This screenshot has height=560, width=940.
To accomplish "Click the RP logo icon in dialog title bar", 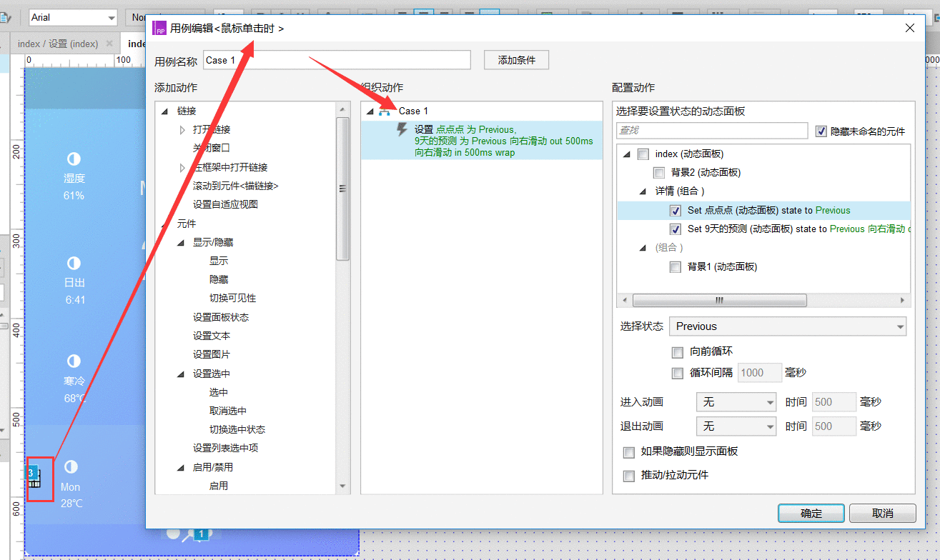I will [x=160, y=28].
